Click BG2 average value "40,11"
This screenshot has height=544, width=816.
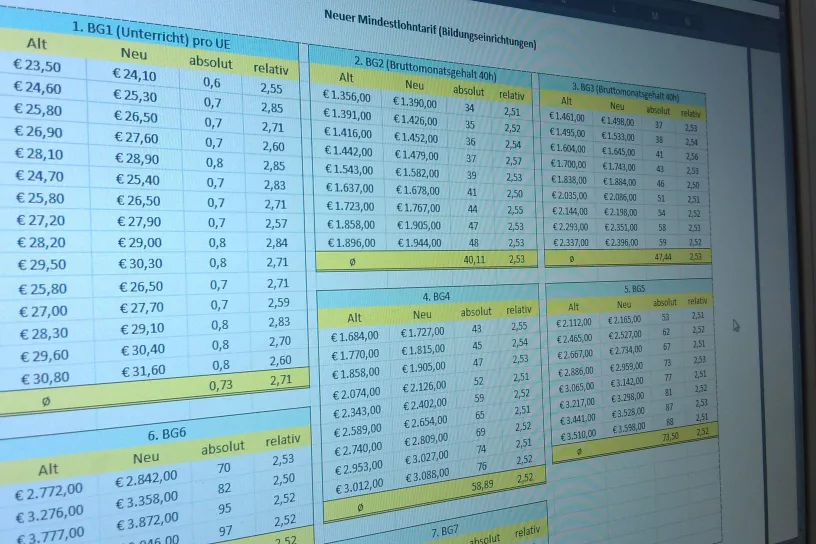474,259
